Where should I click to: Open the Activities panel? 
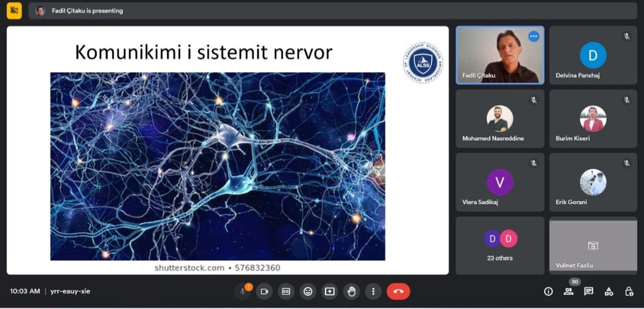[x=609, y=291]
